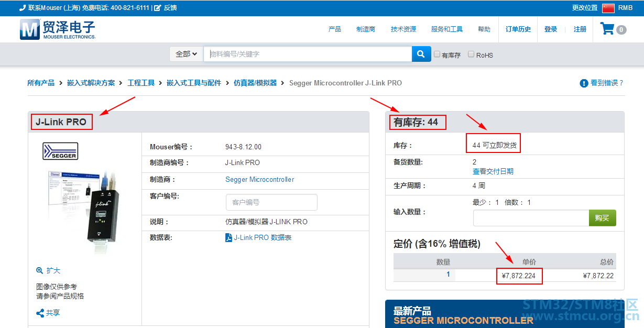
Task: Click the SEGGER manufacturer logo
Action: click(x=60, y=151)
